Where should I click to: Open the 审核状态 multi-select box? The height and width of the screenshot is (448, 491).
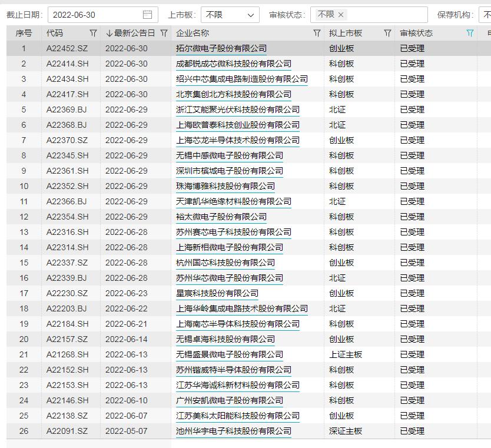(x=369, y=15)
